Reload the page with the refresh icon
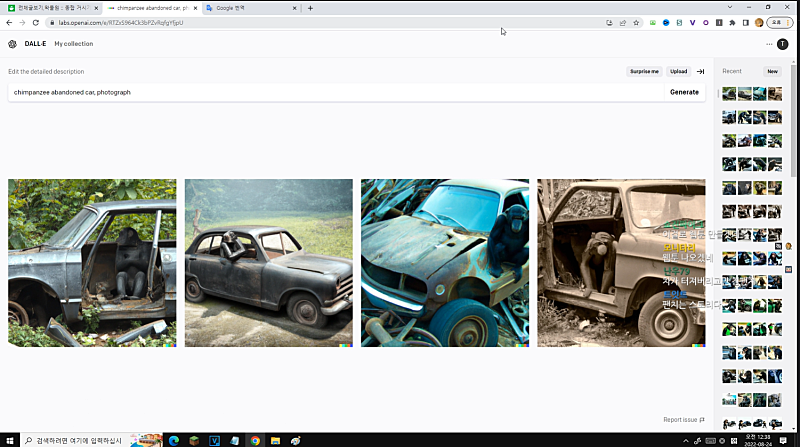The image size is (800, 447). click(36, 22)
